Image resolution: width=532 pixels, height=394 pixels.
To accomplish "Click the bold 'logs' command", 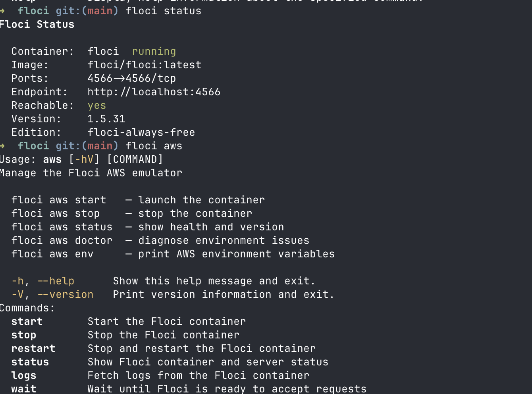I will coord(24,376).
